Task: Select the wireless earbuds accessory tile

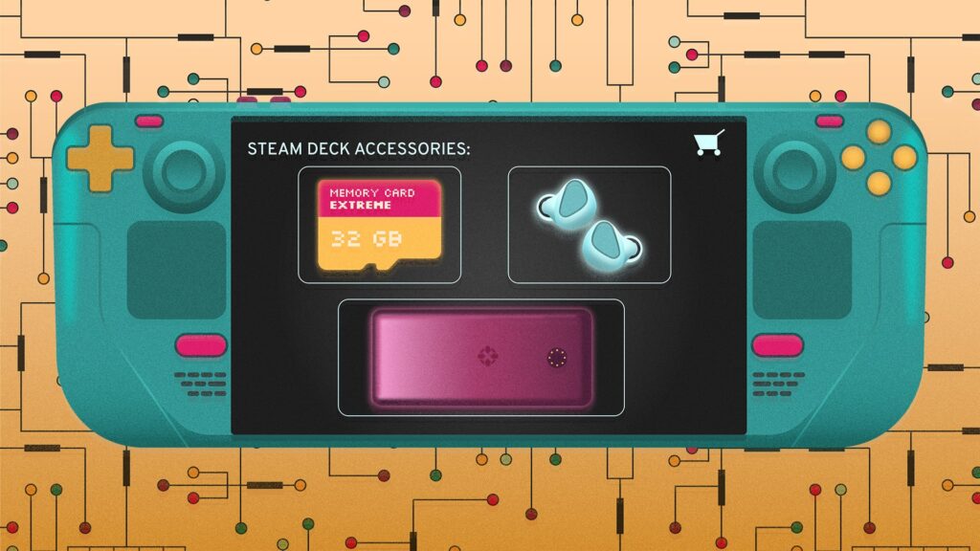Action: pyautogui.click(x=590, y=225)
